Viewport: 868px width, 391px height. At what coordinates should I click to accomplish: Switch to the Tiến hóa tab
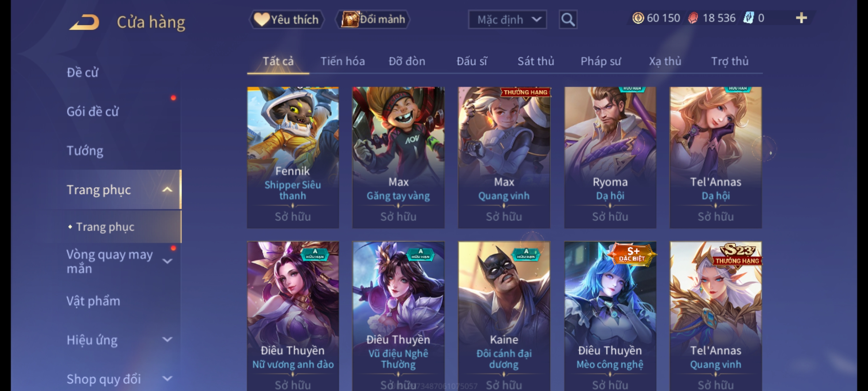(x=342, y=61)
